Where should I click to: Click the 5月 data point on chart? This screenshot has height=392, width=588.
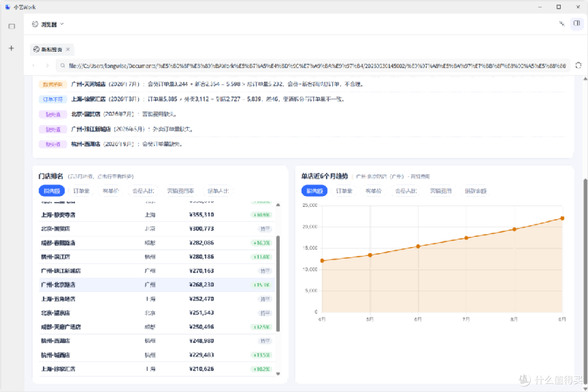click(x=370, y=255)
